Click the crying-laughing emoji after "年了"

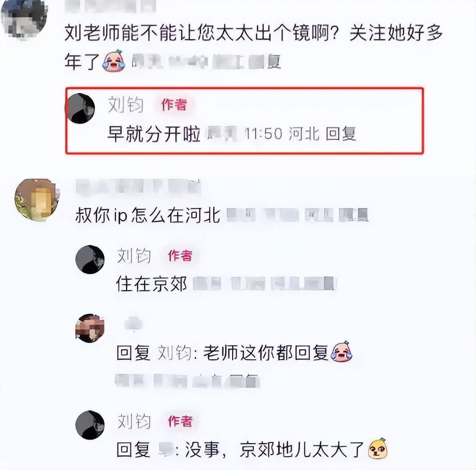pyautogui.click(x=114, y=61)
